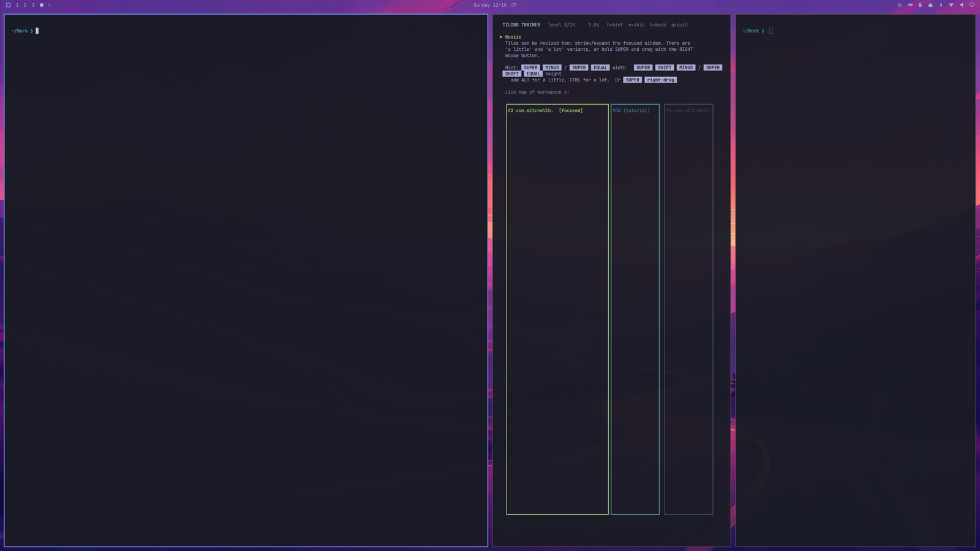
Task: Open the Wi-Fi network tray icon
Action: click(951, 5)
